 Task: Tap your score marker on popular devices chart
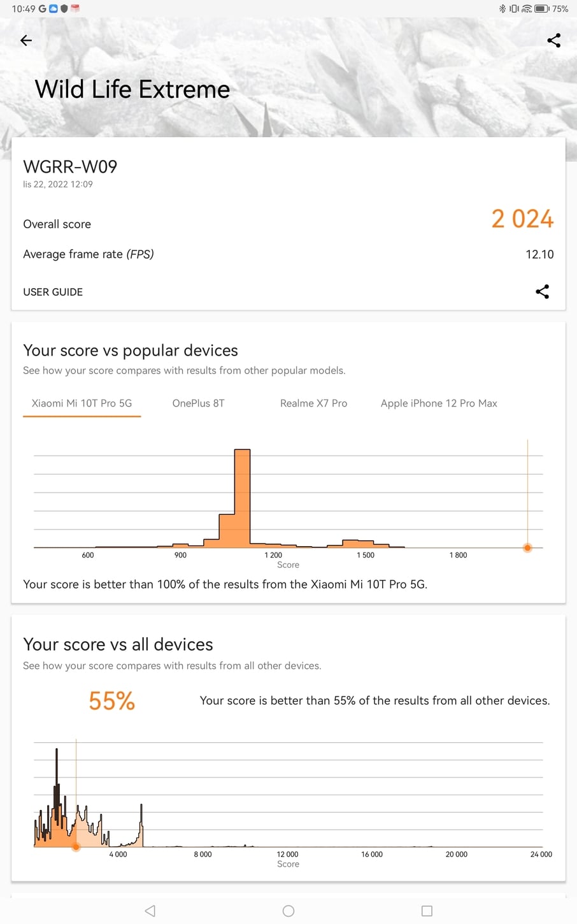527,548
